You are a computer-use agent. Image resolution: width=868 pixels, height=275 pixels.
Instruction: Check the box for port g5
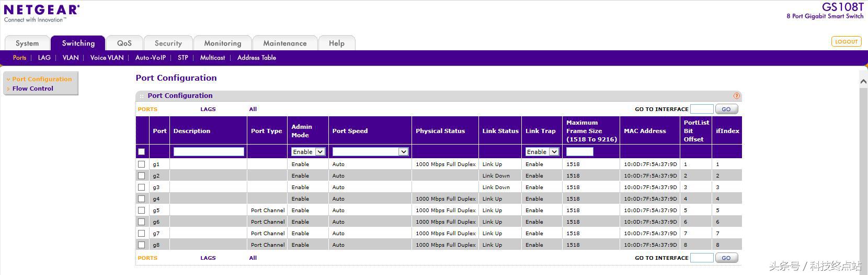[141, 211]
